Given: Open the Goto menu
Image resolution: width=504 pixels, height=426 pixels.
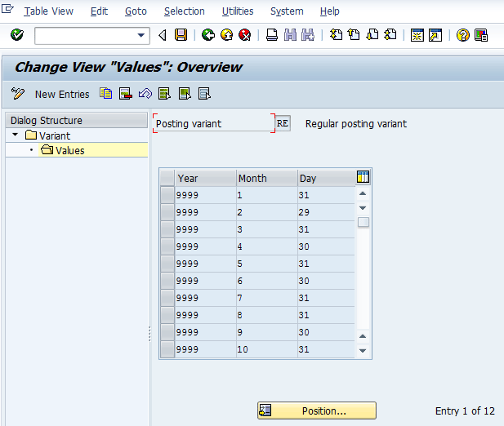Looking at the screenshot, I should point(136,11).
